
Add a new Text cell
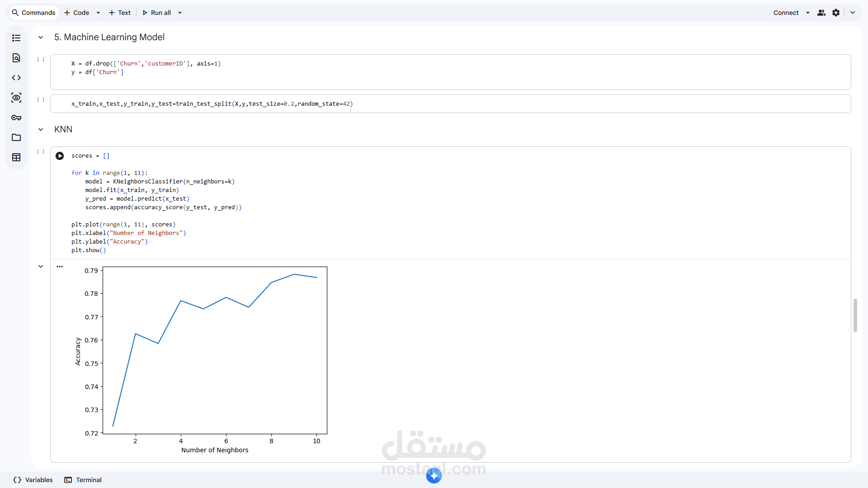point(120,13)
